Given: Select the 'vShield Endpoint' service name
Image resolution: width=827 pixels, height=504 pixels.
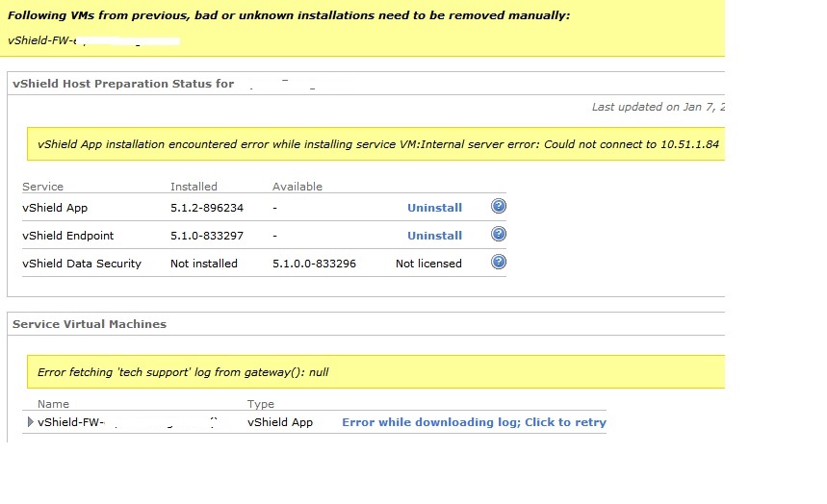Looking at the screenshot, I should click(x=68, y=236).
